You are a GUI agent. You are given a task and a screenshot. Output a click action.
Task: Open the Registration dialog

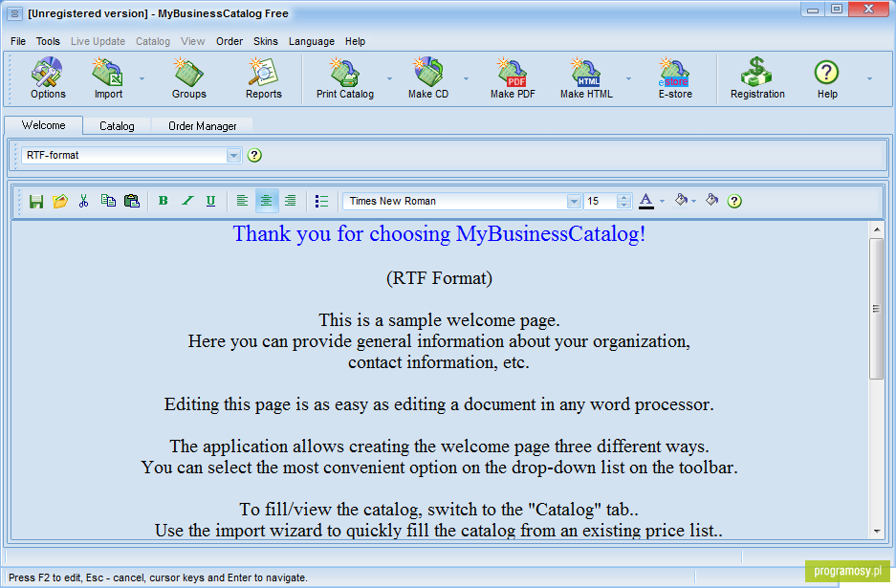[x=757, y=78]
